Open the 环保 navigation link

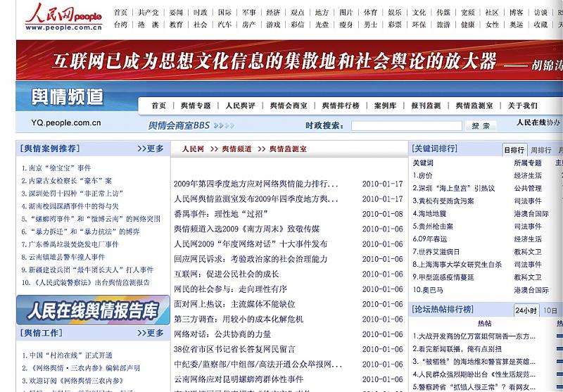pyautogui.click(x=419, y=25)
